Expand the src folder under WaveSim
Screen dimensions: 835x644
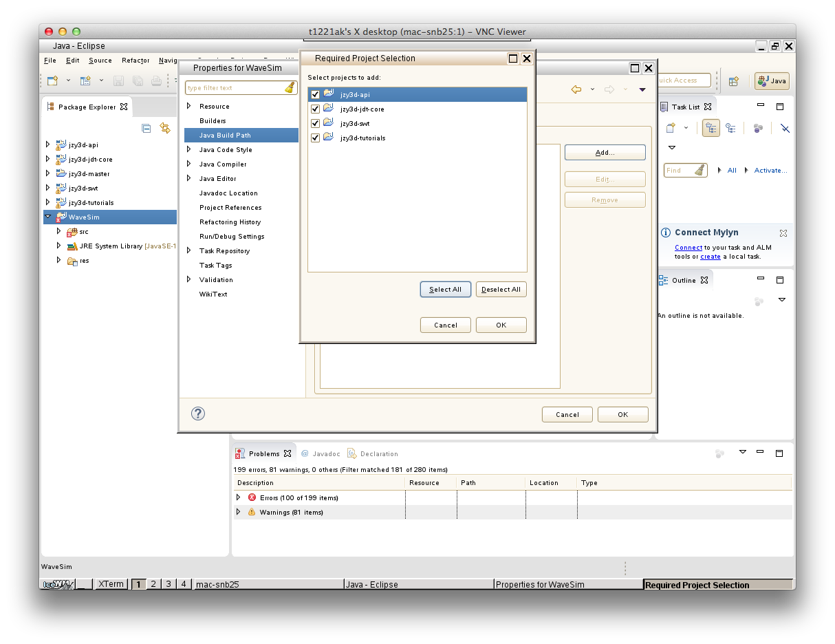click(59, 231)
